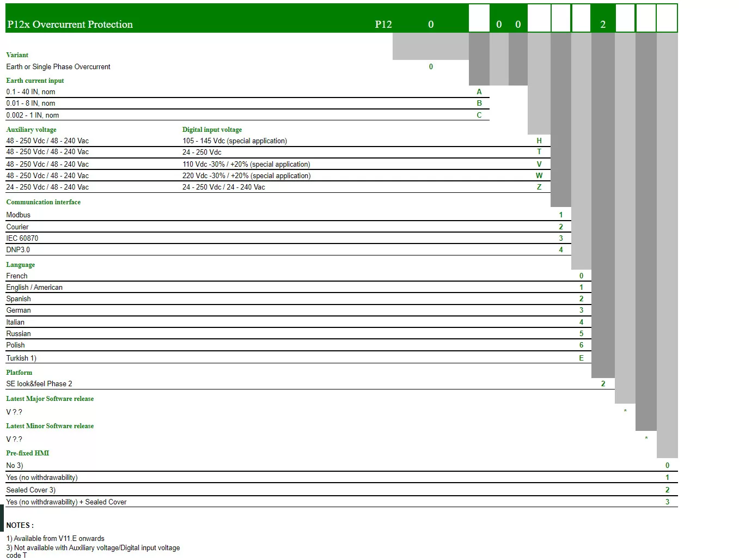Viewport: 739px width, 560px height.
Task: Click the 'Auxiliary voltage' column heading
Action: point(31,130)
